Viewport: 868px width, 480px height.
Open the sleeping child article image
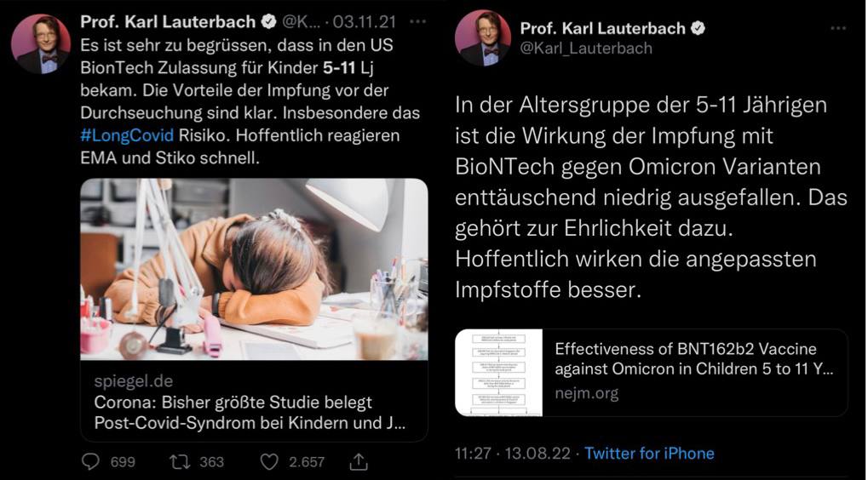click(254, 269)
